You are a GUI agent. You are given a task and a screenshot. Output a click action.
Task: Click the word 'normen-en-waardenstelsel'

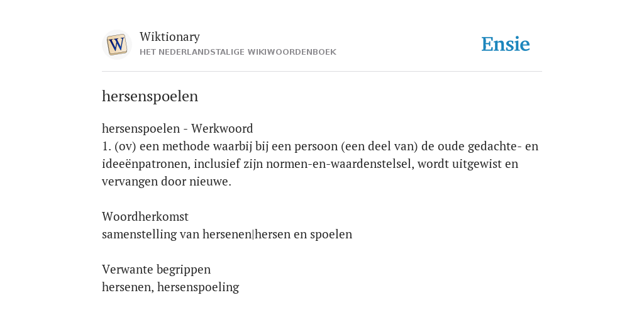339,164
